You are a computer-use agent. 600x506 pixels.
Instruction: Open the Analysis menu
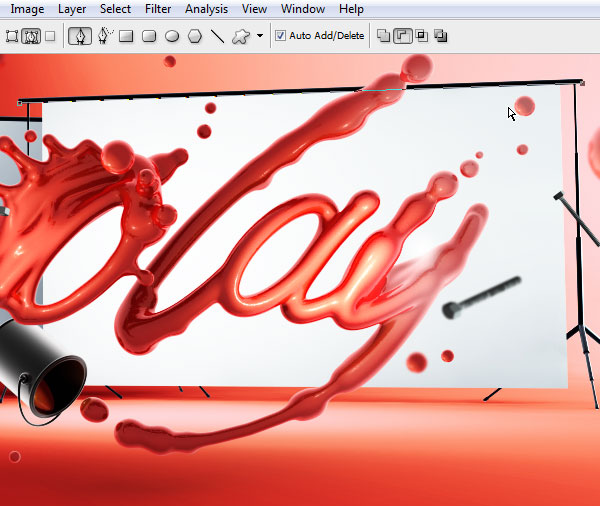(206, 9)
